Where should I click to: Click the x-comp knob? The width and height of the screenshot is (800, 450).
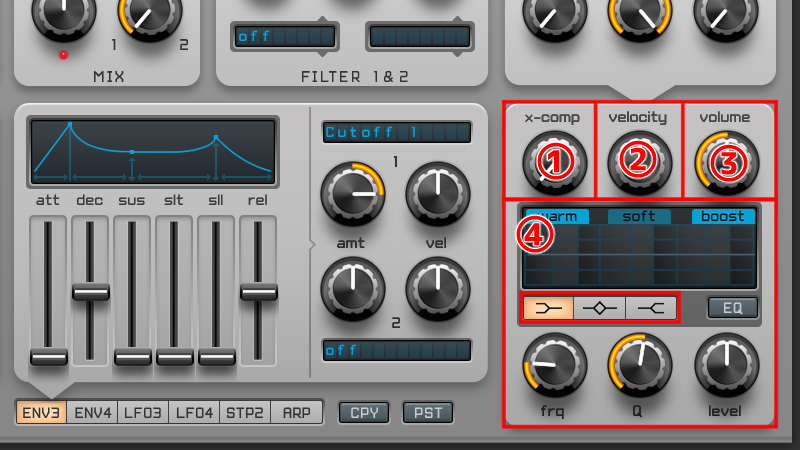point(550,161)
